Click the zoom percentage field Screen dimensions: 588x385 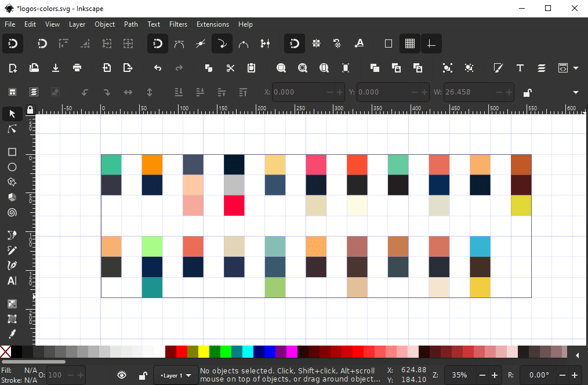coord(460,375)
